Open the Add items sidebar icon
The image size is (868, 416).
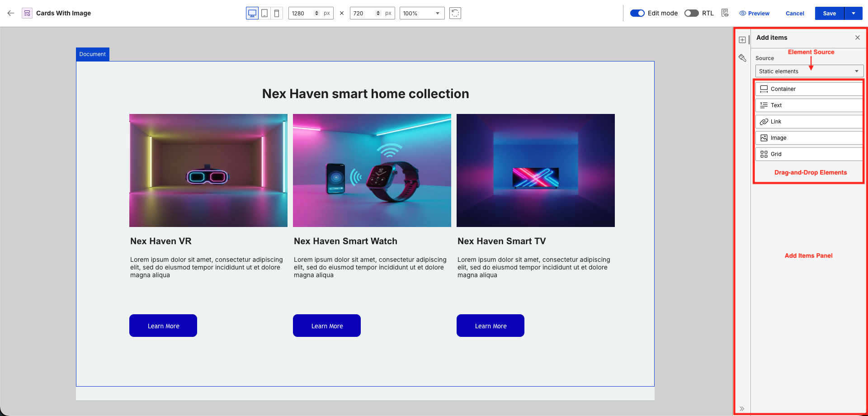(x=742, y=40)
